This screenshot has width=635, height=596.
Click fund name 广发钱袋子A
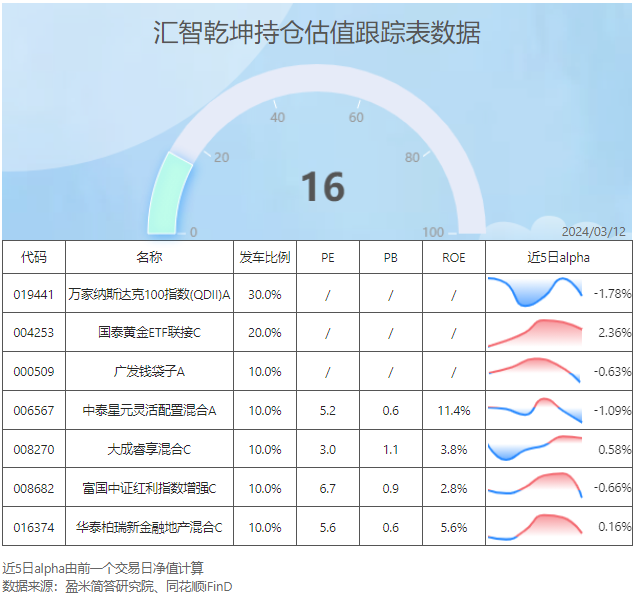click(x=149, y=371)
